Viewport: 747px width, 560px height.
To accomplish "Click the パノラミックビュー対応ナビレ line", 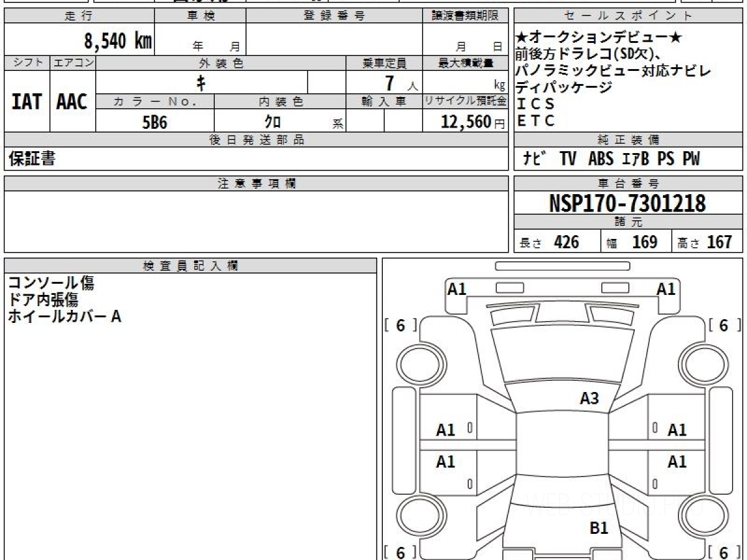I will 613,71.
